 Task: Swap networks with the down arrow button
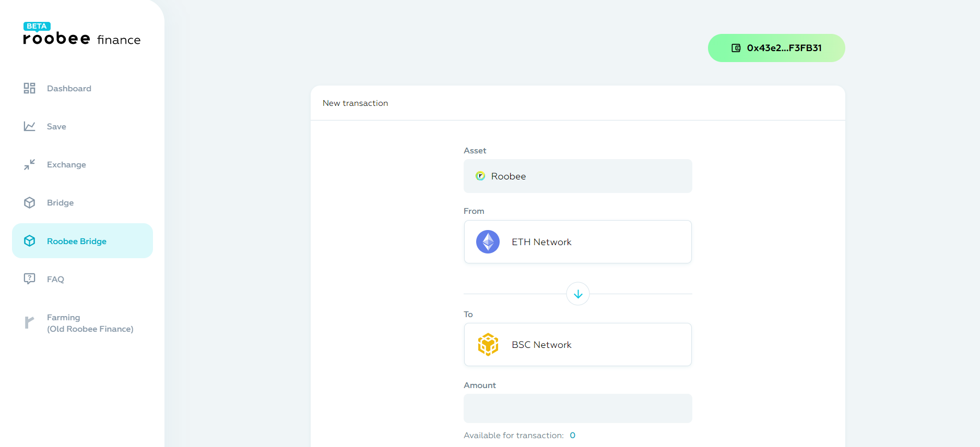(578, 294)
